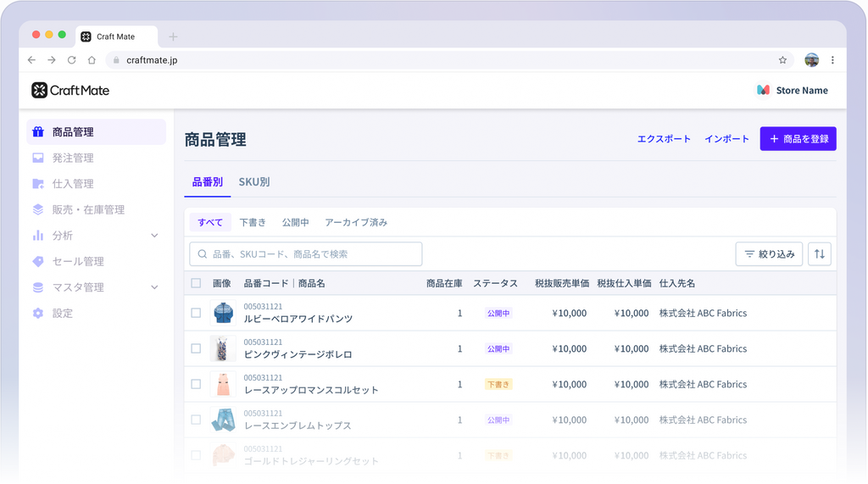Click the gift icon beside 商品管理
This screenshot has width=868, height=484.
point(38,132)
